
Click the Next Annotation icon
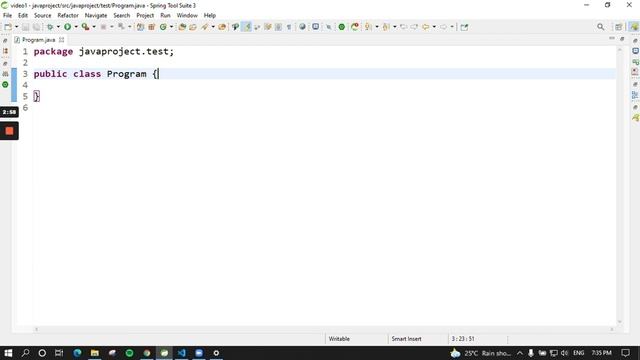(368, 27)
